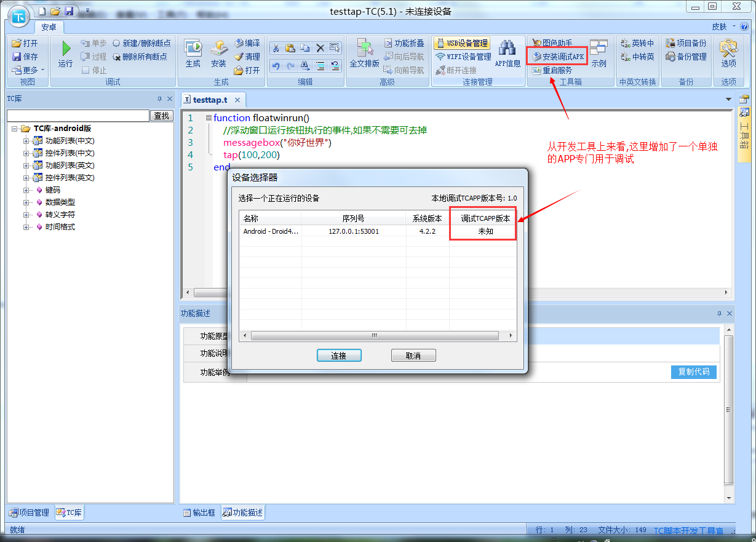
Task: Click the 连接 button in dialog
Action: (339, 356)
